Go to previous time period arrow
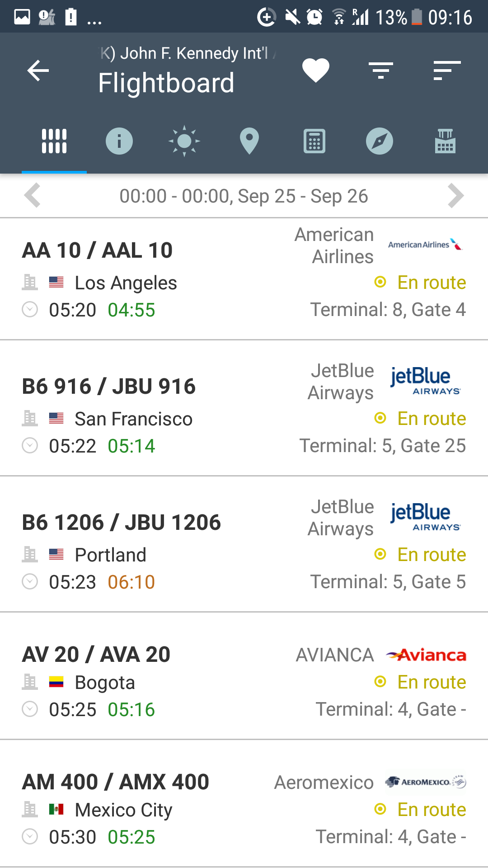The width and height of the screenshot is (488, 868). [x=33, y=196]
